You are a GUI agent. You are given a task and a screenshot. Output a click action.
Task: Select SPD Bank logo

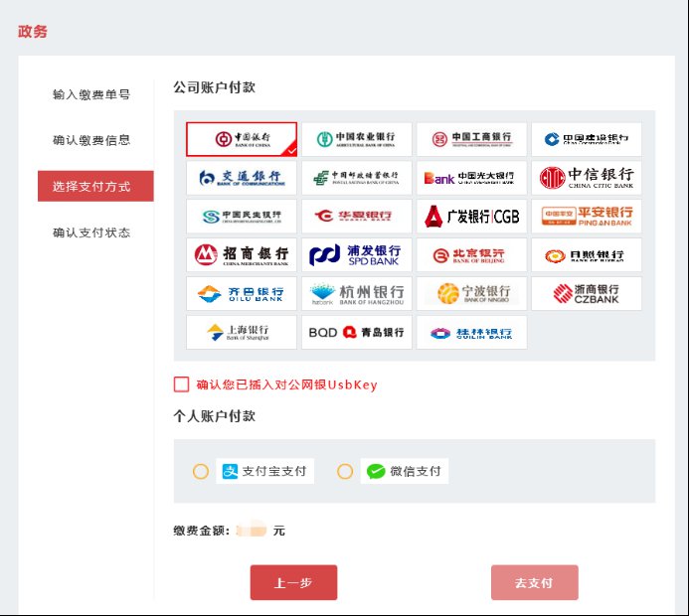356,255
